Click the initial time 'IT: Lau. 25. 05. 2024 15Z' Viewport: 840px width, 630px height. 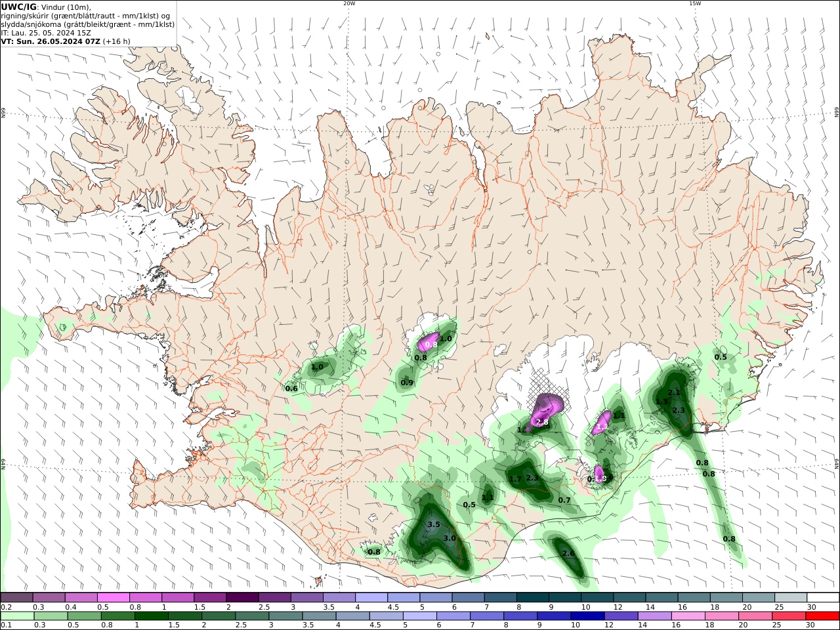click(46, 33)
